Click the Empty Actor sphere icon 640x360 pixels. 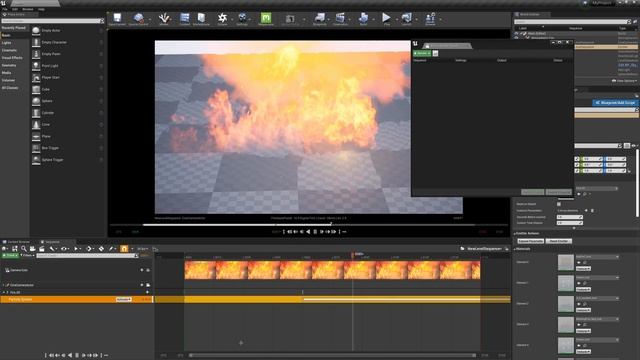point(36,31)
